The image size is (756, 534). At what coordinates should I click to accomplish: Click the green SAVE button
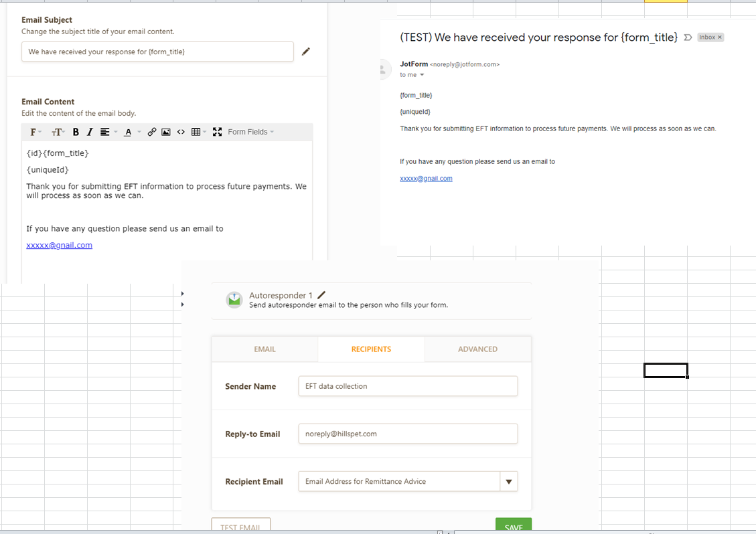[x=514, y=526]
